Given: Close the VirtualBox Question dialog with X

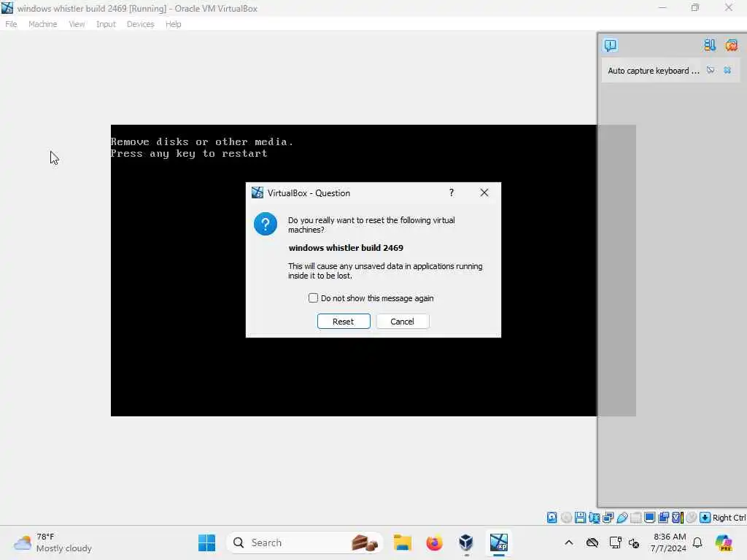Looking at the screenshot, I should click(484, 192).
